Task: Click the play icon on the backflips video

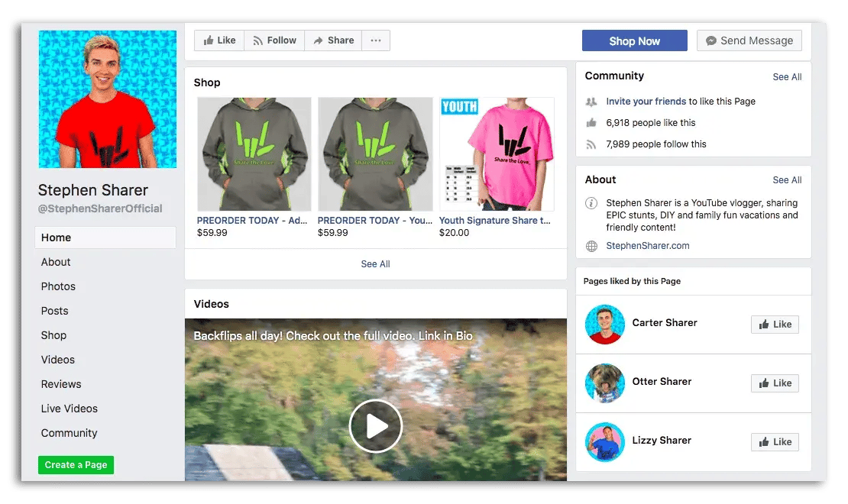Action: 375,426
